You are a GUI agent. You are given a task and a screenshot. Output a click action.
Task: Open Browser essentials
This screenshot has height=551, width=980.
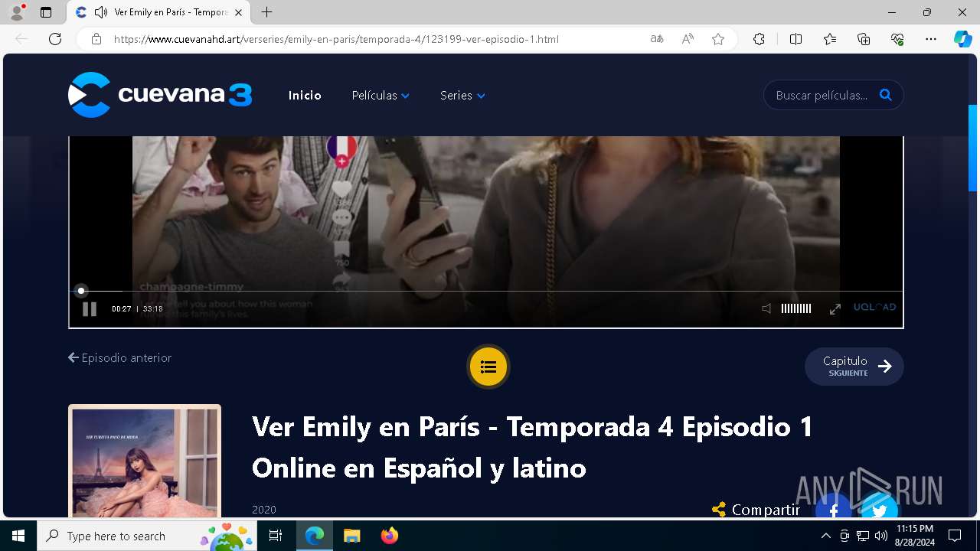click(x=897, y=39)
